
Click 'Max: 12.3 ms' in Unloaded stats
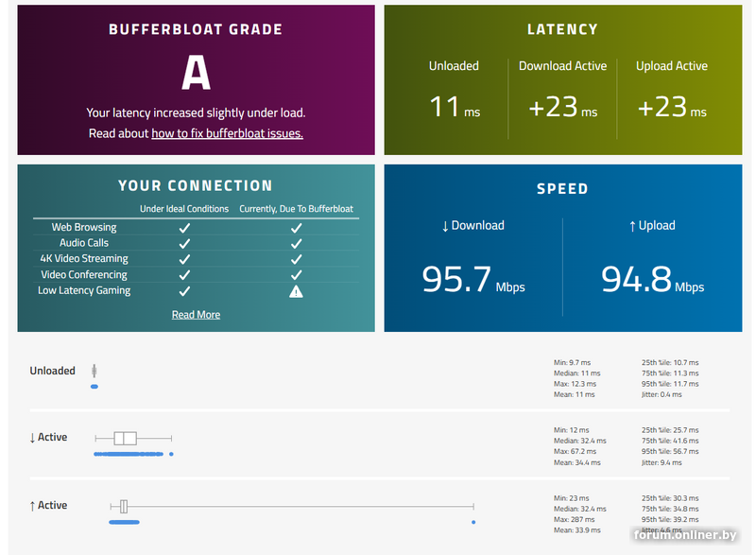point(575,384)
